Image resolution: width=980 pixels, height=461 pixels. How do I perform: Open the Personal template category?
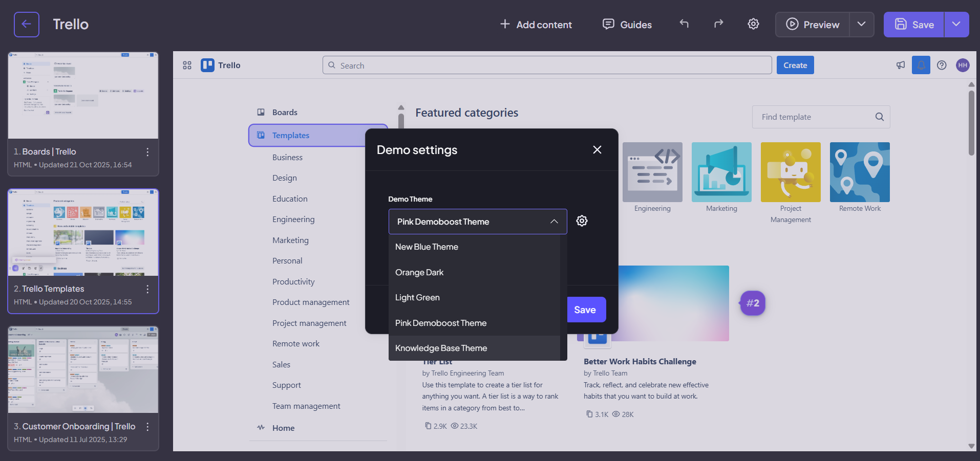point(287,261)
